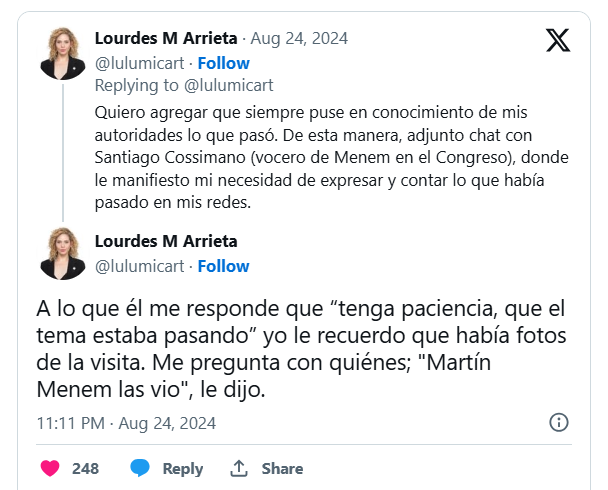Click the Reply text label

coord(182,468)
